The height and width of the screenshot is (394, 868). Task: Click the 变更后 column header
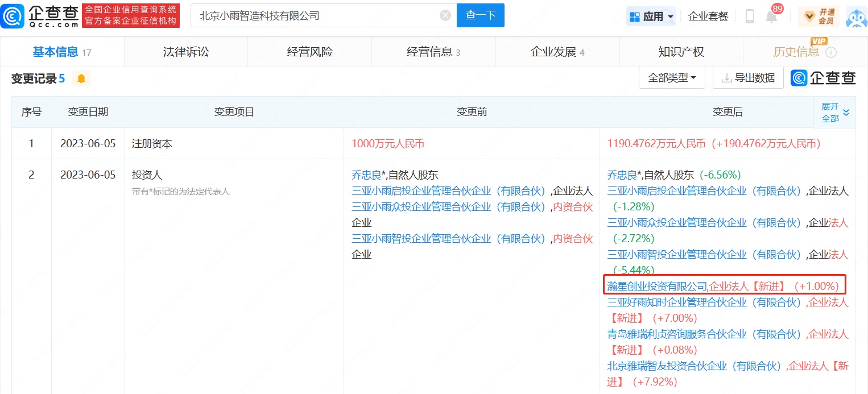[x=728, y=112]
